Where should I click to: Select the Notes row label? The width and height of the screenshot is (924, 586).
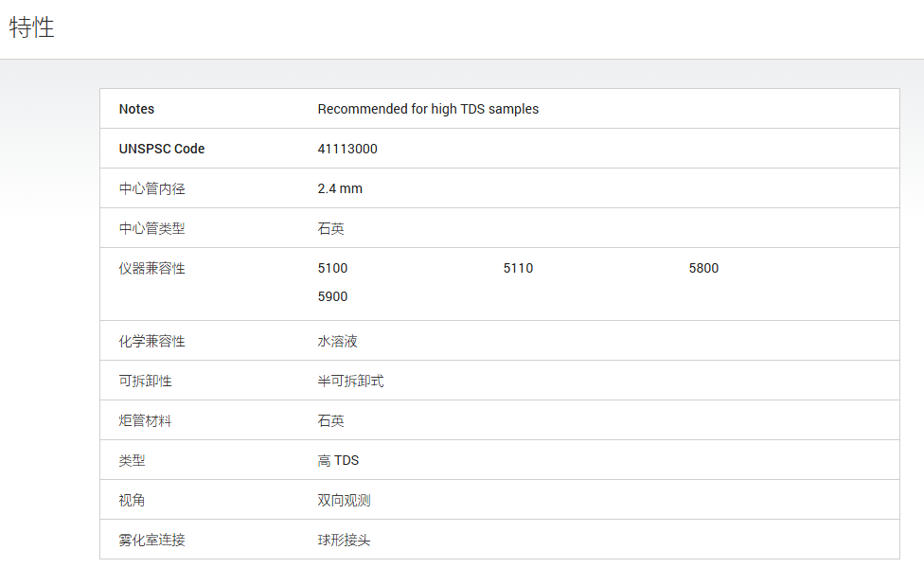tap(136, 109)
